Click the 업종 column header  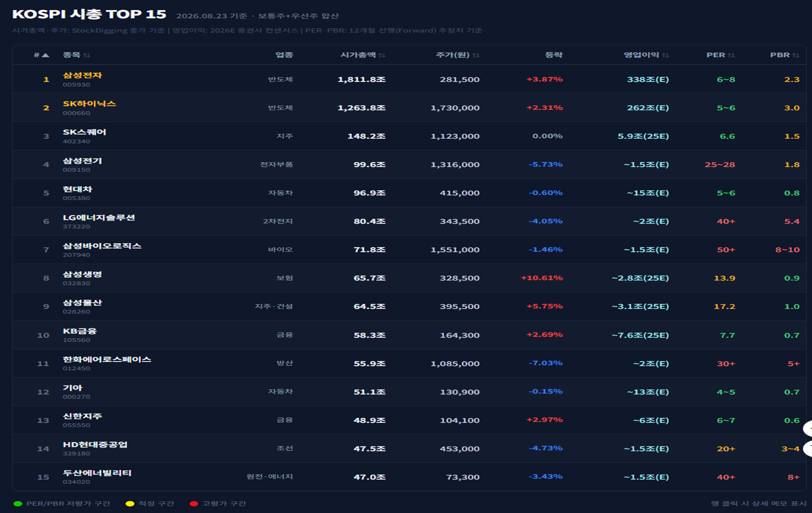tap(284, 55)
